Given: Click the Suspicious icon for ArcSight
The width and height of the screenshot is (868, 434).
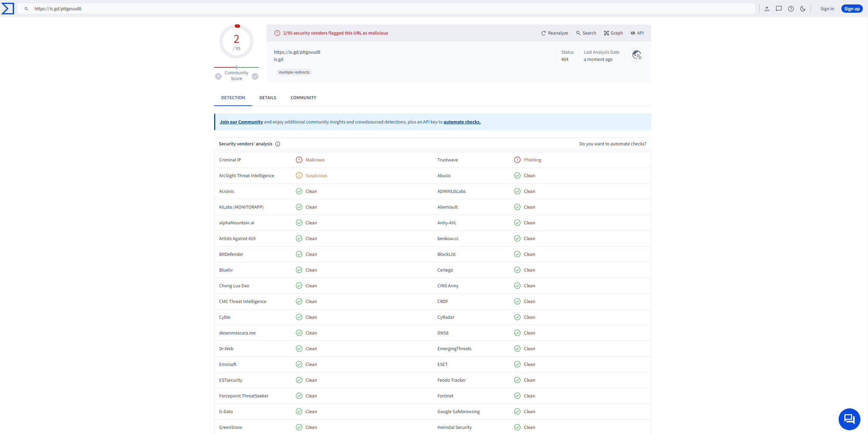Looking at the screenshot, I should (299, 175).
